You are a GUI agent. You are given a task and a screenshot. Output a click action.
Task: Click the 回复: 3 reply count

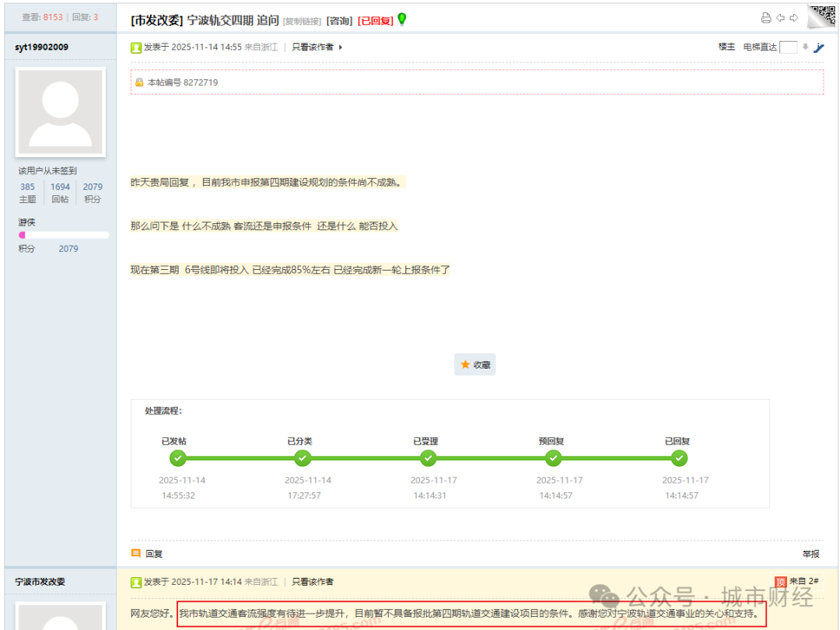[85, 17]
